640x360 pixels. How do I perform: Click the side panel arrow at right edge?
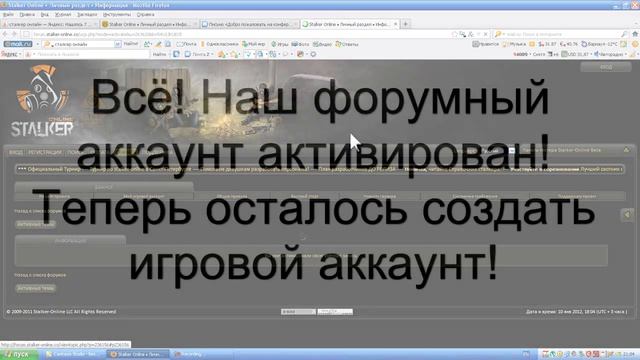627,215
